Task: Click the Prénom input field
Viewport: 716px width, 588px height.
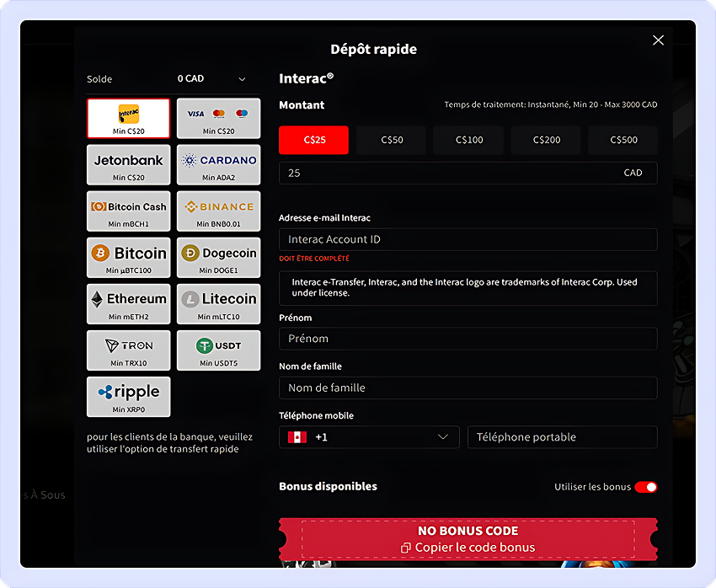Action: 468,339
